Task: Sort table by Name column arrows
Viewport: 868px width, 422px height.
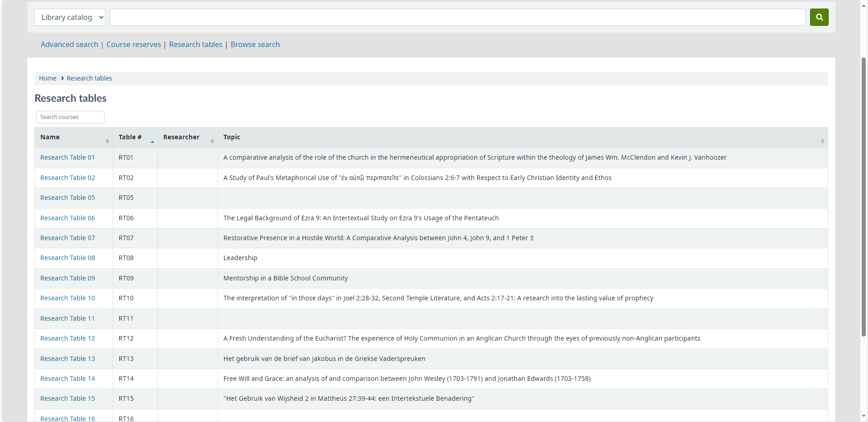Action: tap(107, 141)
